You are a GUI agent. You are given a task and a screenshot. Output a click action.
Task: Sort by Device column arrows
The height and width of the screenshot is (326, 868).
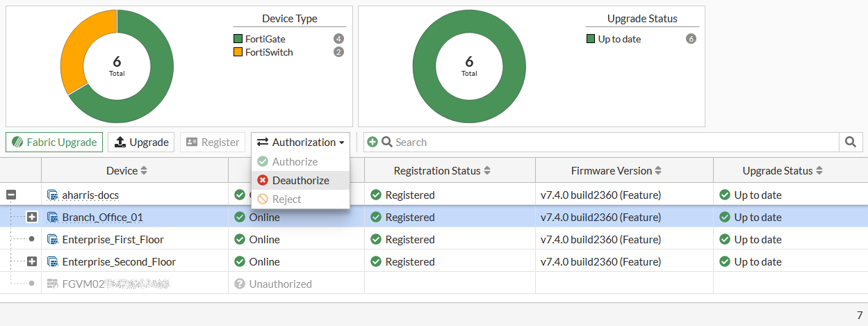coord(144,170)
